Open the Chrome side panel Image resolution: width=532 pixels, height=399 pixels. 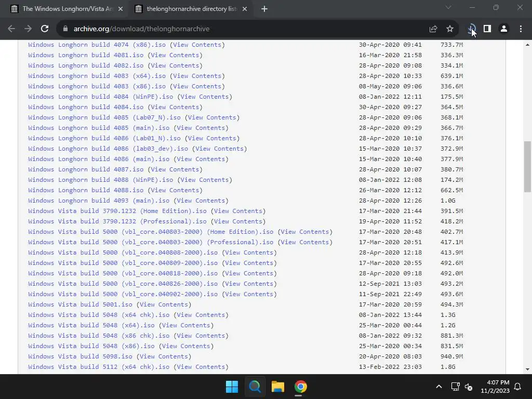click(x=487, y=29)
